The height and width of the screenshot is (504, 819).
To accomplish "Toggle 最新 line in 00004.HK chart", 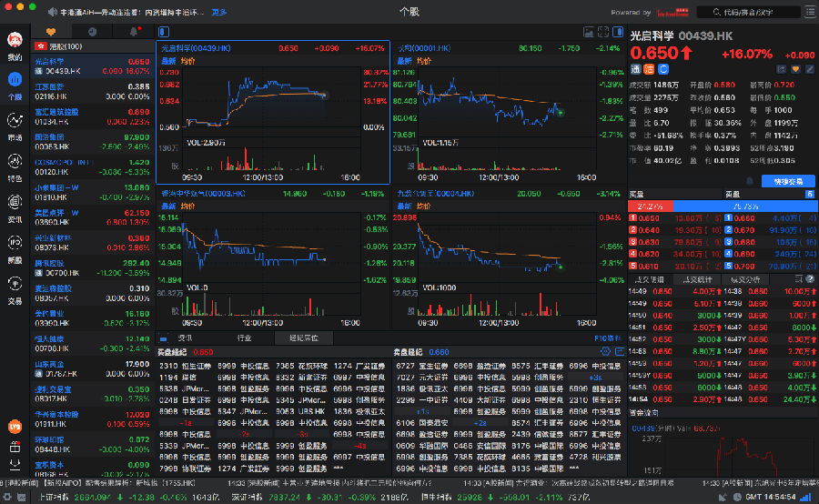I will click(x=405, y=207).
